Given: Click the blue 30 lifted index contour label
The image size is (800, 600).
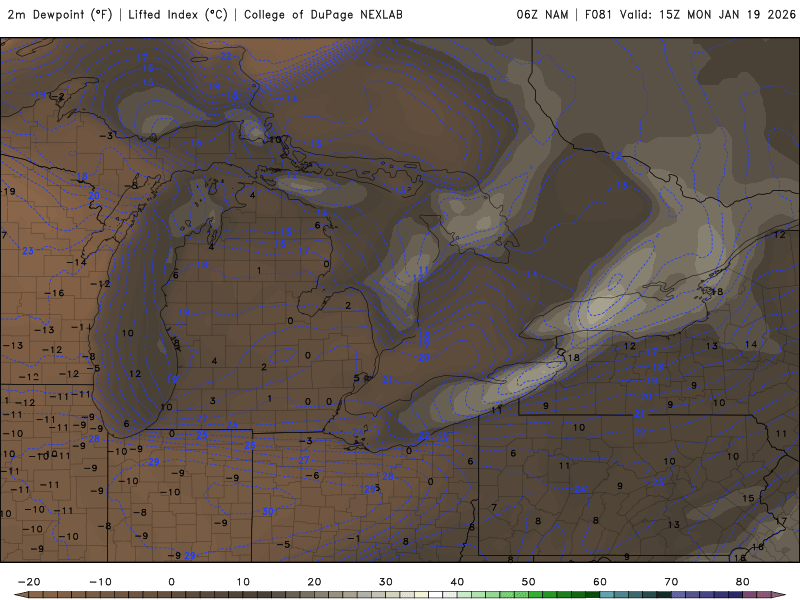Looking at the screenshot, I should pos(268,511).
